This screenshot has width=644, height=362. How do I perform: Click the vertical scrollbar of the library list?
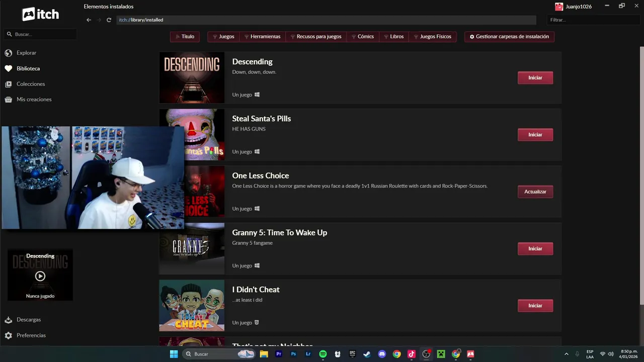pyautogui.click(x=641, y=175)
